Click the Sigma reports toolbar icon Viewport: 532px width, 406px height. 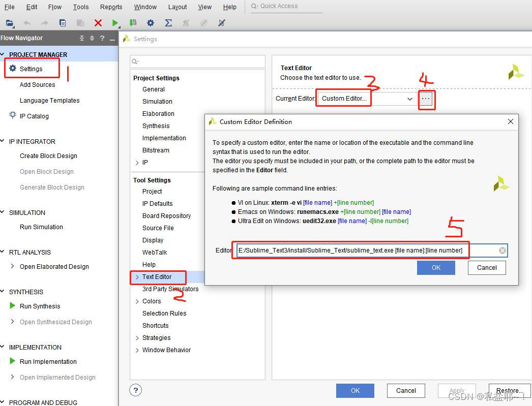(x=168, y=23)
